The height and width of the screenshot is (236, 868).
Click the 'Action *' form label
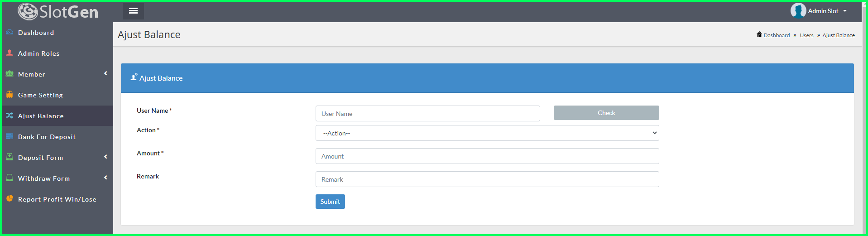pos(148,130)
